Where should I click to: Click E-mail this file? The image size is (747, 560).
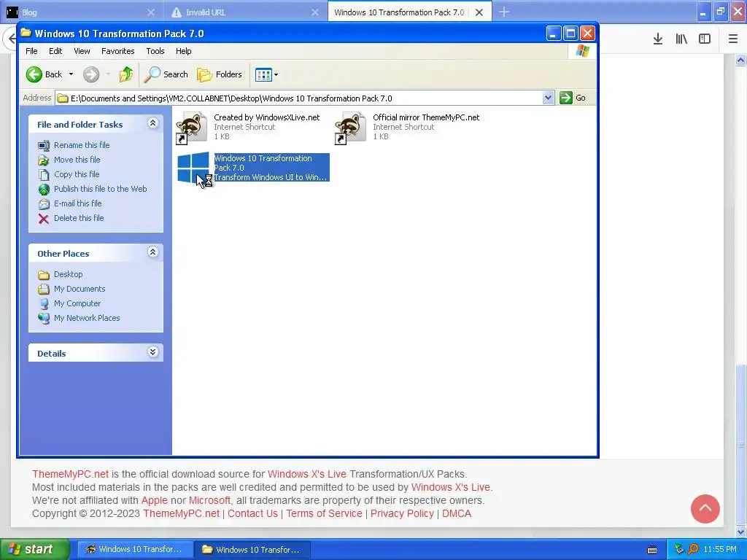pyautogui.click(x=77, y=203)
